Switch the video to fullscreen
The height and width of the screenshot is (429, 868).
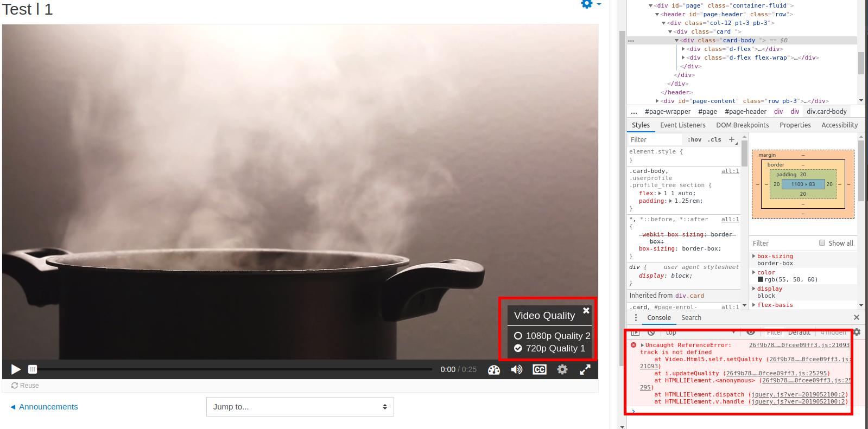click(585, 370)
